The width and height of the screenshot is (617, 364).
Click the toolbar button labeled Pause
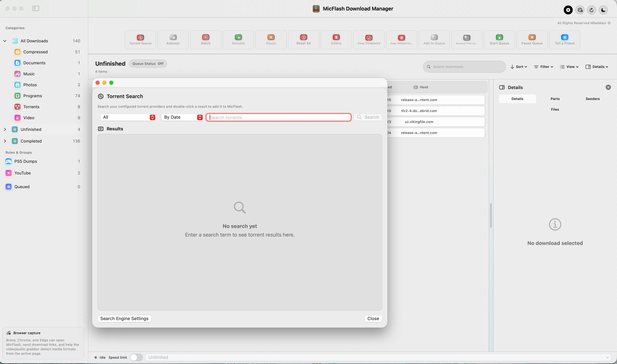coord(271,40)
